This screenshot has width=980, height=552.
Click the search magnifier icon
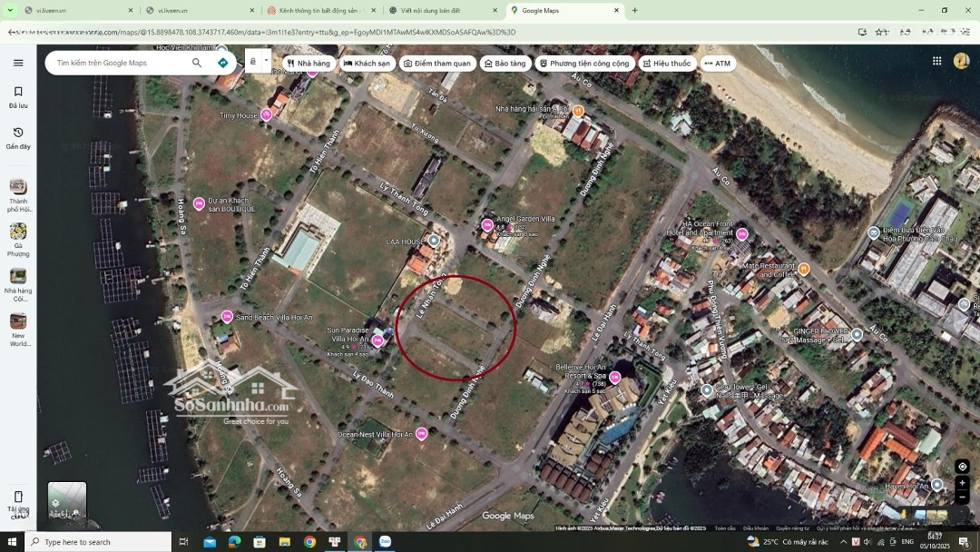point(197,63)
